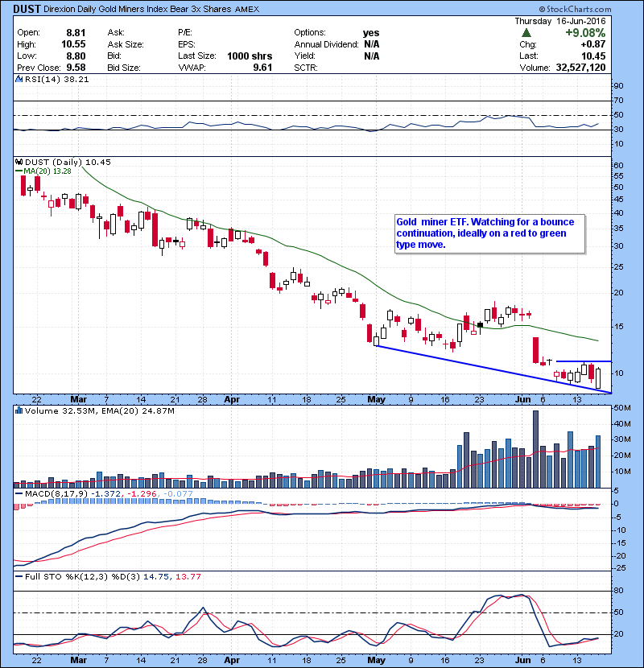Click the 60 label on price axis
644x668 pixels.
point(618,165)
